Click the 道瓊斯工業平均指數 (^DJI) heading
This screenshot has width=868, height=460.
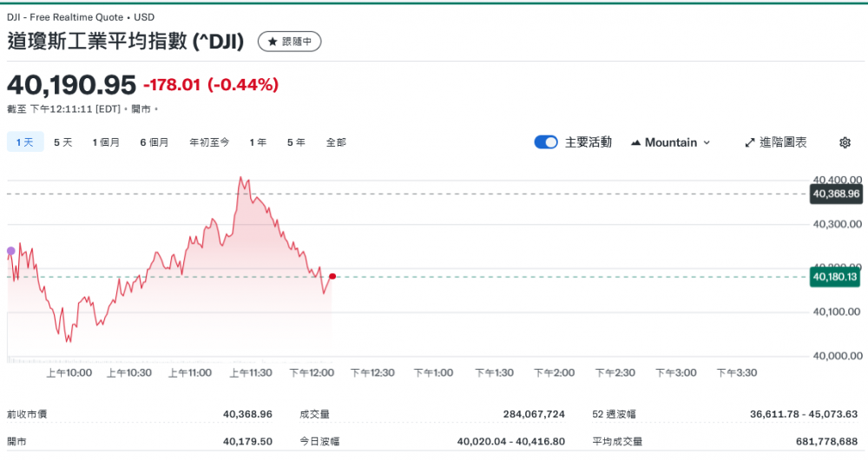pyautogui.click(x=126, y=42)
